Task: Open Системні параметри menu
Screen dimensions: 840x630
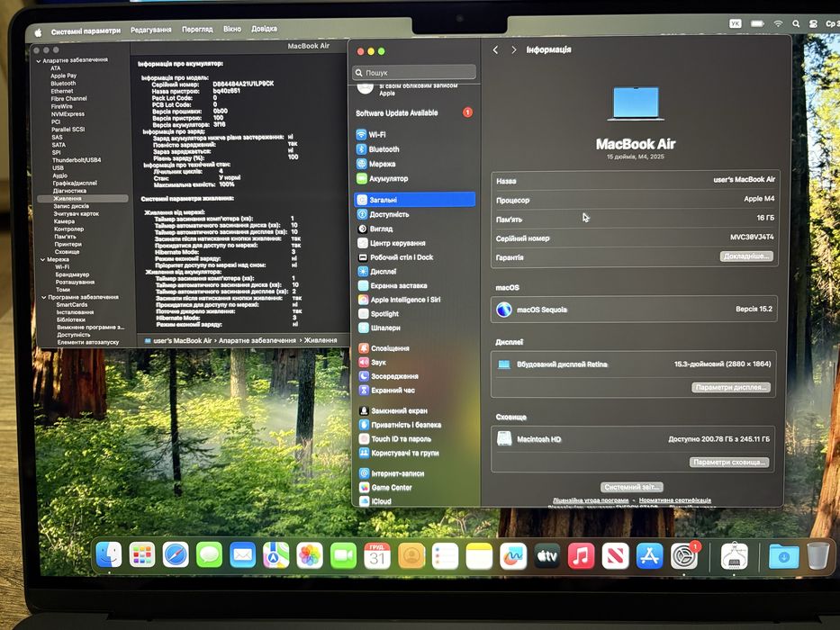Action: coord(86,31)
